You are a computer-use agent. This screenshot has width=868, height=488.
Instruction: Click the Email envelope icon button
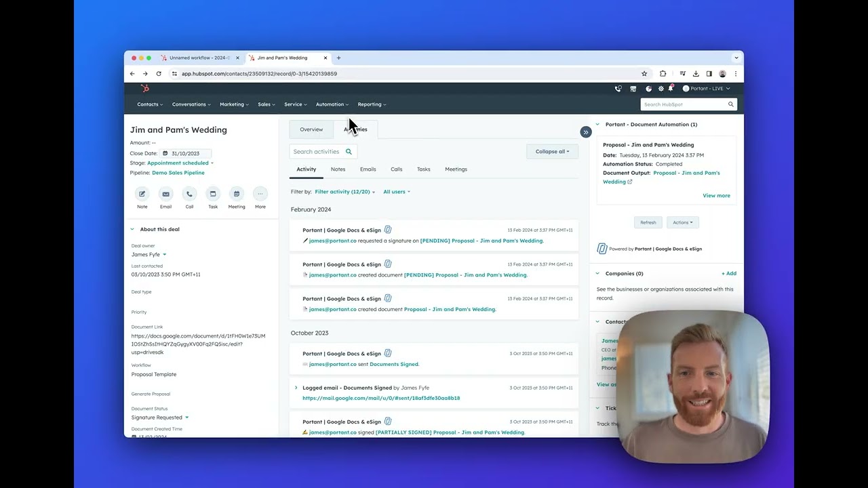[165, 194]
